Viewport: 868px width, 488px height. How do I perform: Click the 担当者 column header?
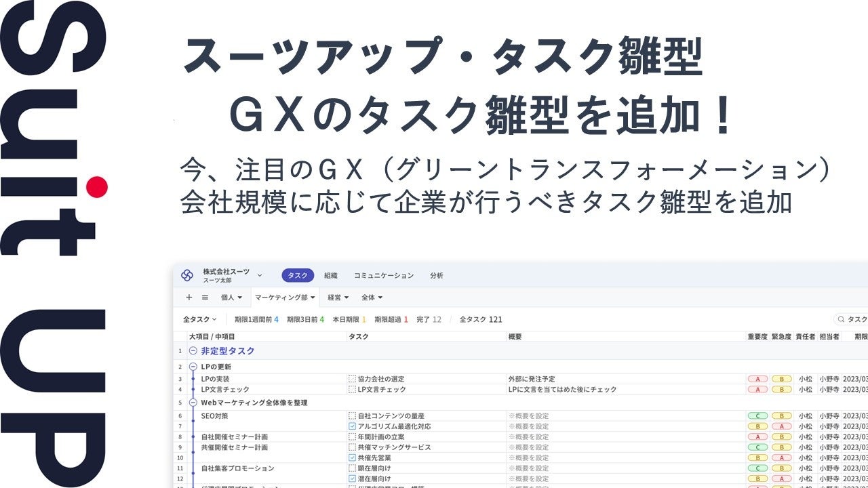[x=829, y=337]
